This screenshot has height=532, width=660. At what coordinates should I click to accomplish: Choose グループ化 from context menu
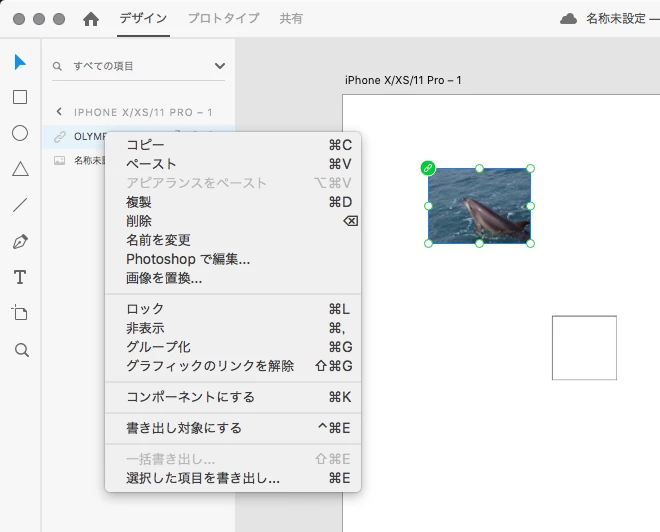coord(233,347)
